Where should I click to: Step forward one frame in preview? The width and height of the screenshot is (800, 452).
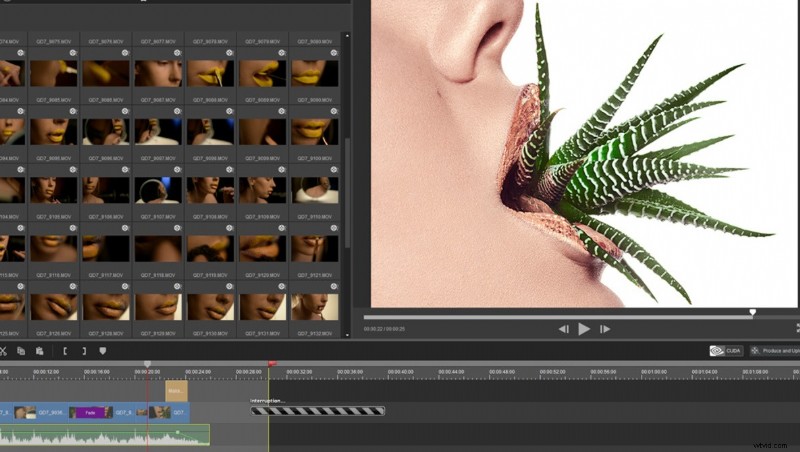pos(605,329)
